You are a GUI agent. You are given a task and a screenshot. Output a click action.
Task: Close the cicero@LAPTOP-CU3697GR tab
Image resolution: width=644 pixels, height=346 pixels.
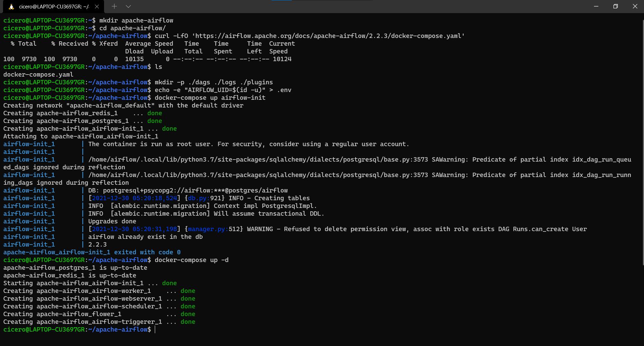pyautogui.click(x=97, y=6)
